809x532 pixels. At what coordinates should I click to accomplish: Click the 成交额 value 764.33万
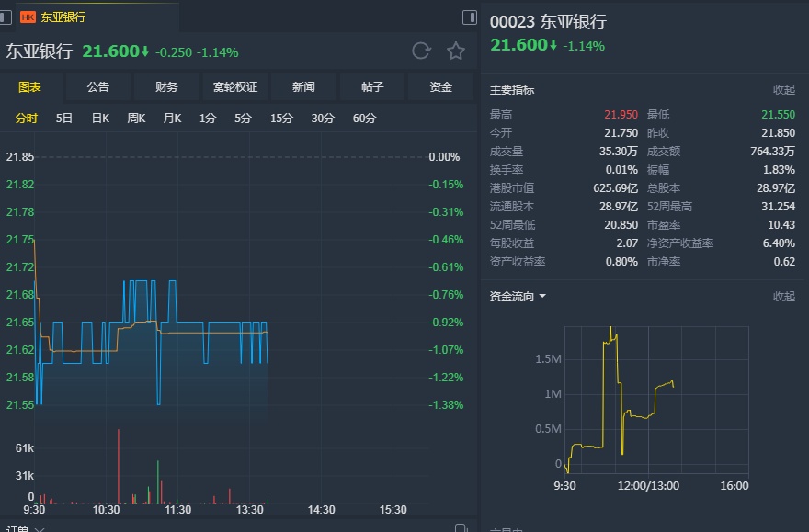click(x=772, y=151)
